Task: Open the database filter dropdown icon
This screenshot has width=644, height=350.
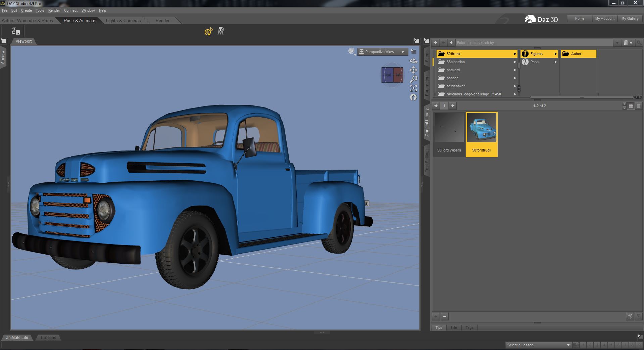Action: coord(628,43)
